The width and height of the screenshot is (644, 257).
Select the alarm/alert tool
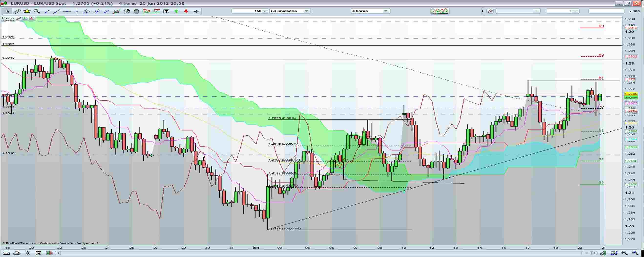coord(27,11)
